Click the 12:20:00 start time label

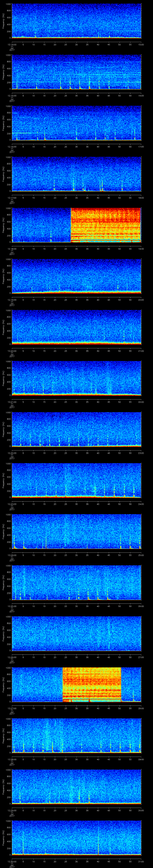(x=12, y=351)
